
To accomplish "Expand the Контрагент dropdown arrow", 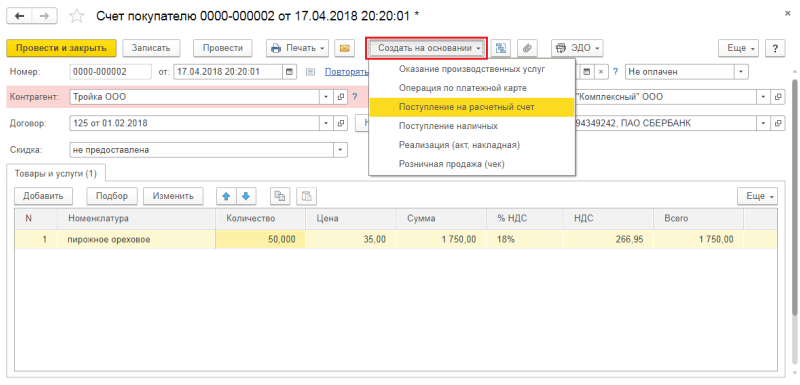I will (327, 96).
